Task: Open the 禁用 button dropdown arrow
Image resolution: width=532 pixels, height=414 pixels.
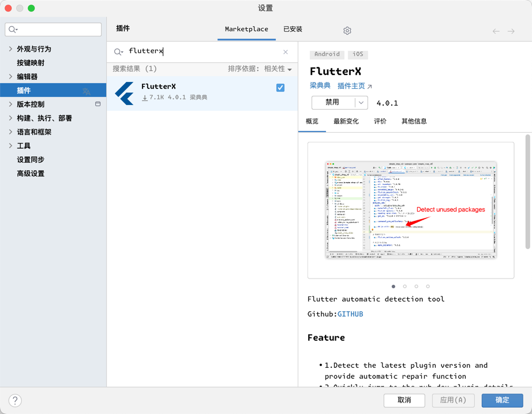Action: click(361, 103)
